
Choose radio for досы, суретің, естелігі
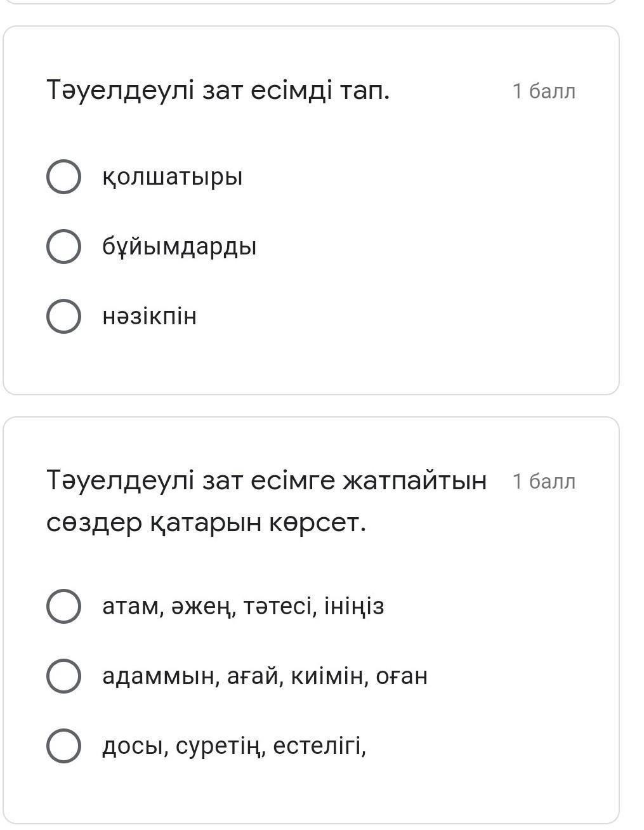click(63, 746)
